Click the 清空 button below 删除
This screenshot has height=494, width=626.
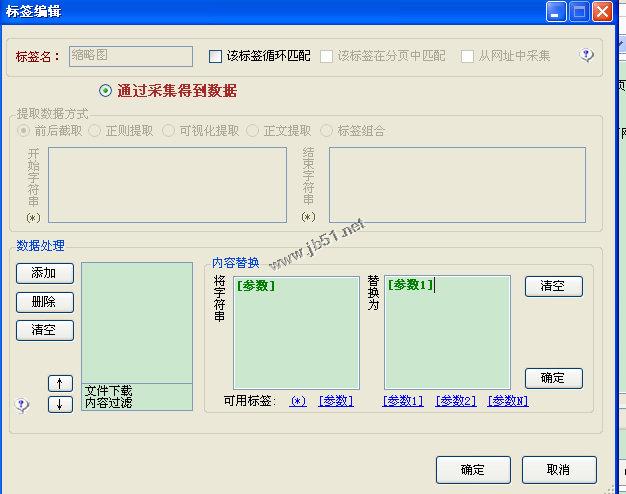point(45,330)
